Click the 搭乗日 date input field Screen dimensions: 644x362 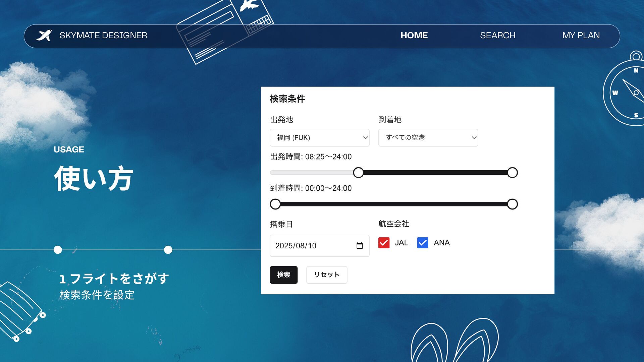[320, 246]
